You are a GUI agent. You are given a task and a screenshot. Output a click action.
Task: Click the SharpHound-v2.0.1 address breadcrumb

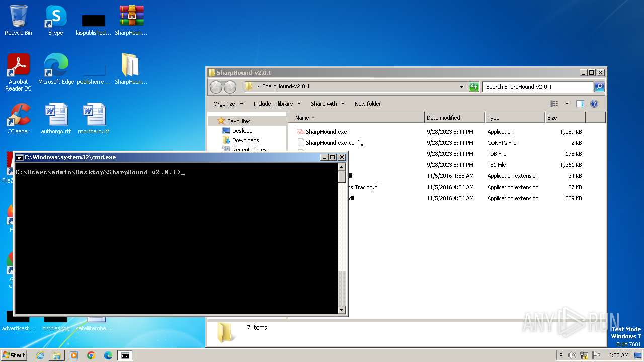point(286,87)
